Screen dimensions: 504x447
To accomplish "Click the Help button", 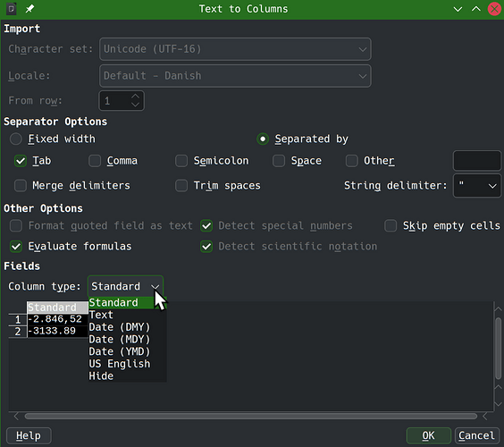I will pyautogui.click(x=29, y=435).
